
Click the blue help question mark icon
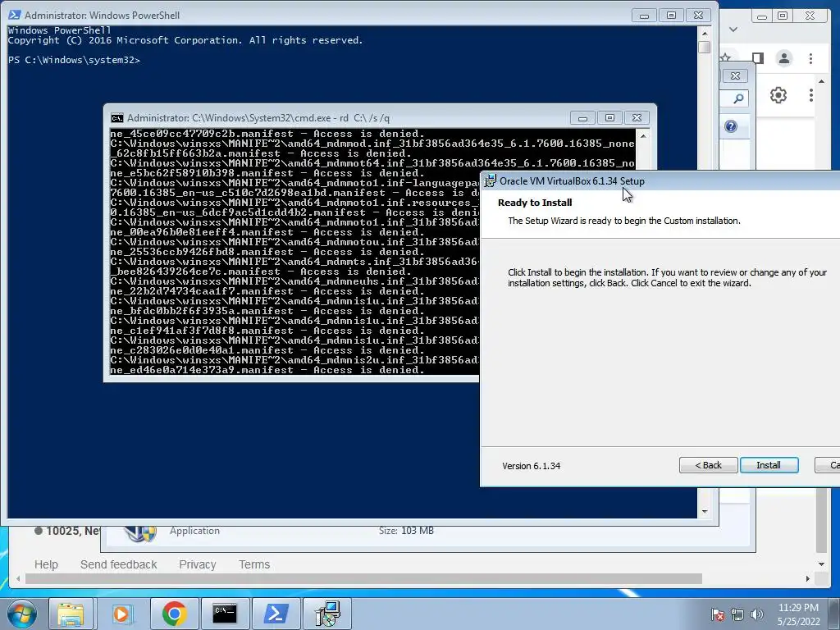coord(731,126)
